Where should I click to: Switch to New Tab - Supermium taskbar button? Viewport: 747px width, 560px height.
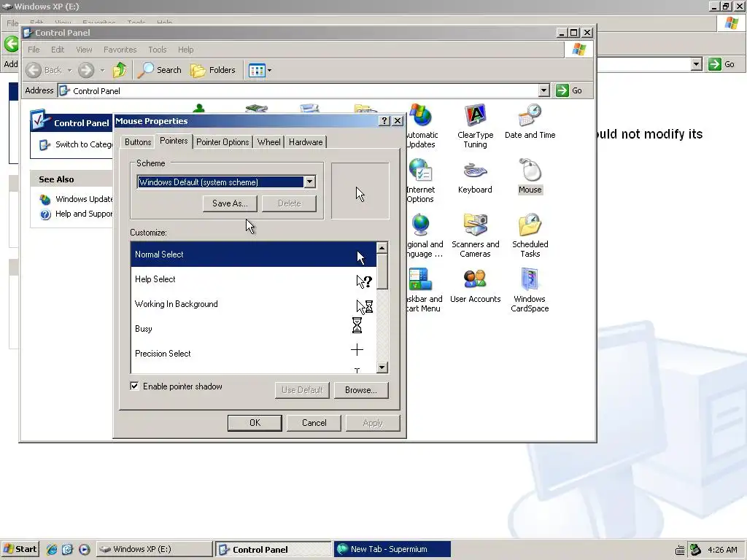[392, 549]
